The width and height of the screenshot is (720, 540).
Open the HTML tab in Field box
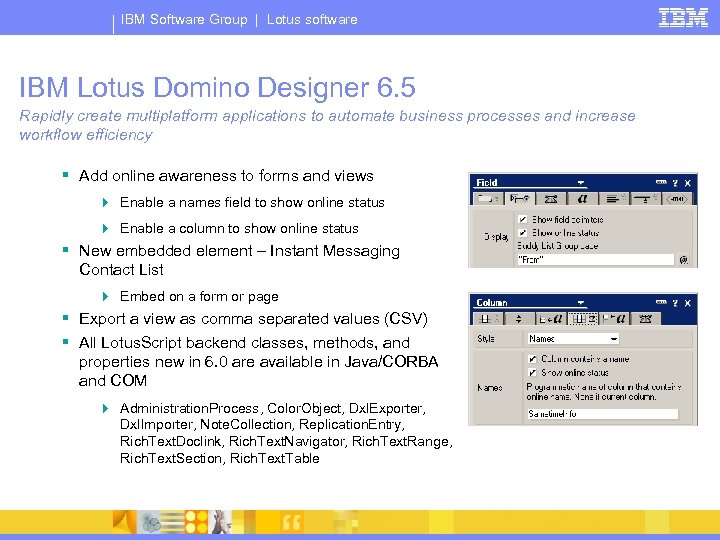pyautogui.click(x=677, y=199)
